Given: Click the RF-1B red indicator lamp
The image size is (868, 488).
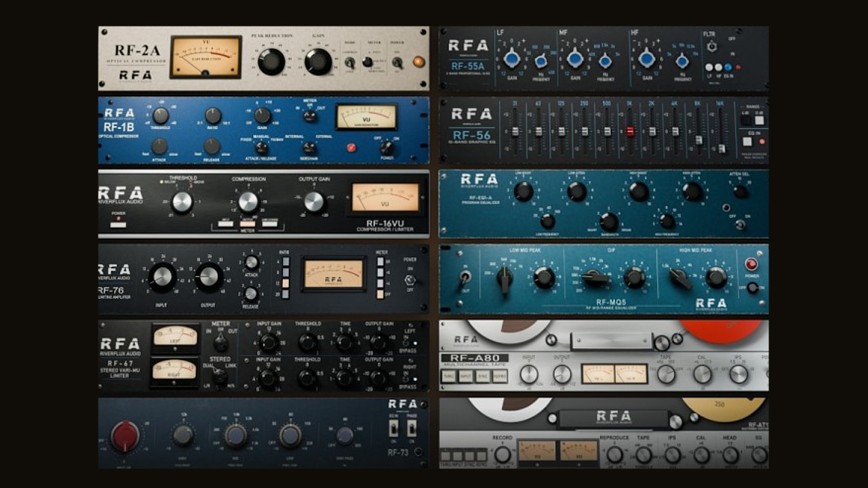Looking at the screenshot, I should coord(351,147).
